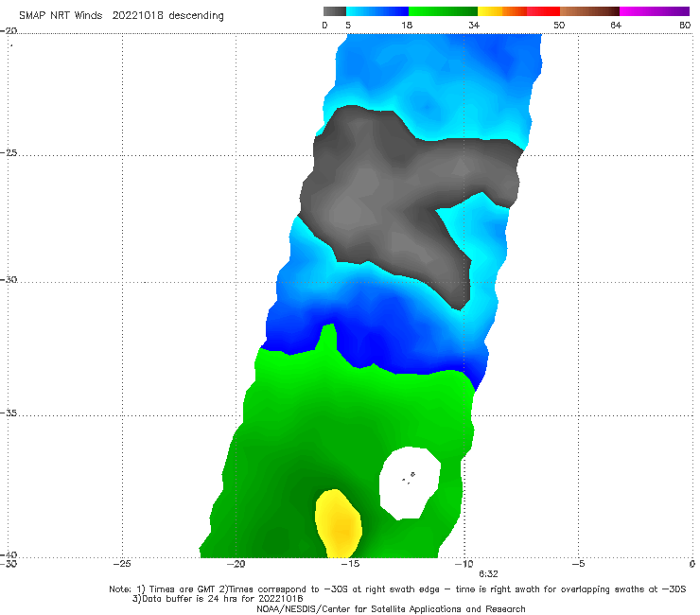Click the magenta-purple 64–80 segment of the color bar
700x615 pixels.
point(655,11)
